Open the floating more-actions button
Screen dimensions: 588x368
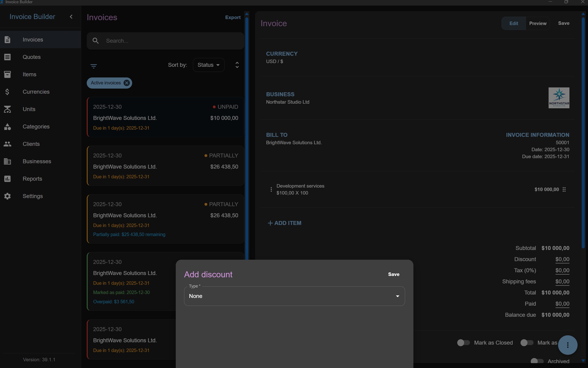point(568,345)
